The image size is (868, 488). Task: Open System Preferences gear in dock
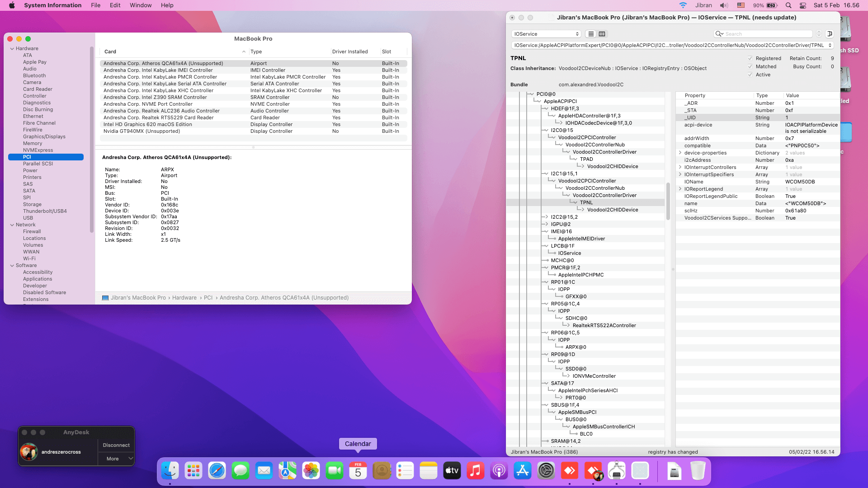point(546,471)
